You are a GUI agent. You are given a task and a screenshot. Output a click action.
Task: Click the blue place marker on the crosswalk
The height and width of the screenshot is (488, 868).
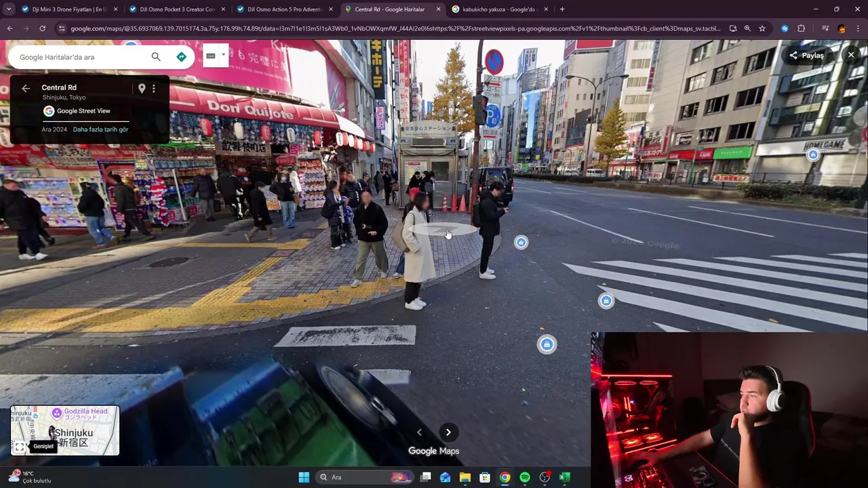(606, 301)
